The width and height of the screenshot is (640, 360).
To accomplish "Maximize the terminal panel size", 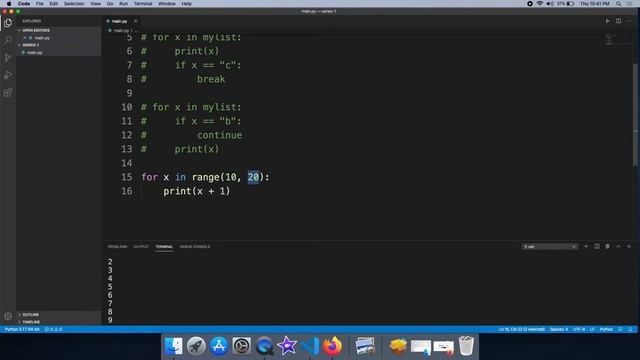I will (618, 247).
